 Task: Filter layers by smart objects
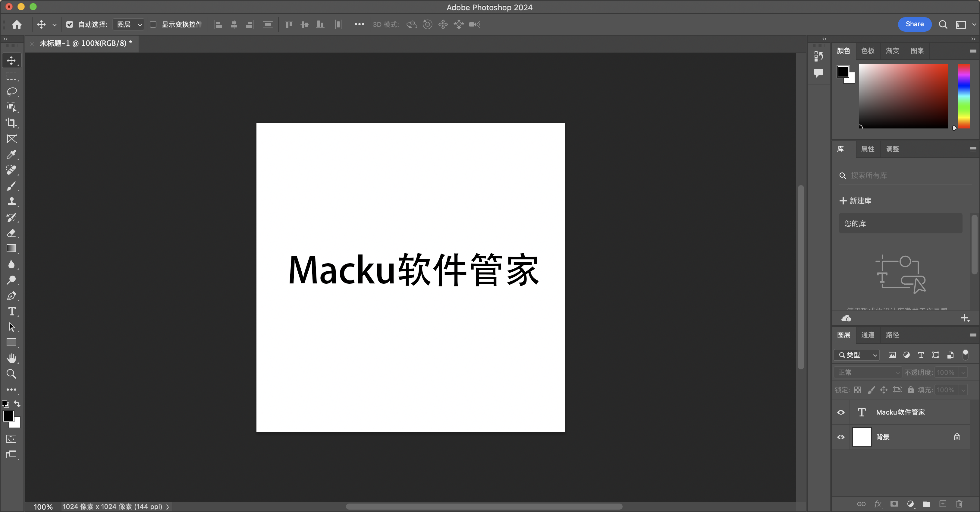(x=950, y=355)
